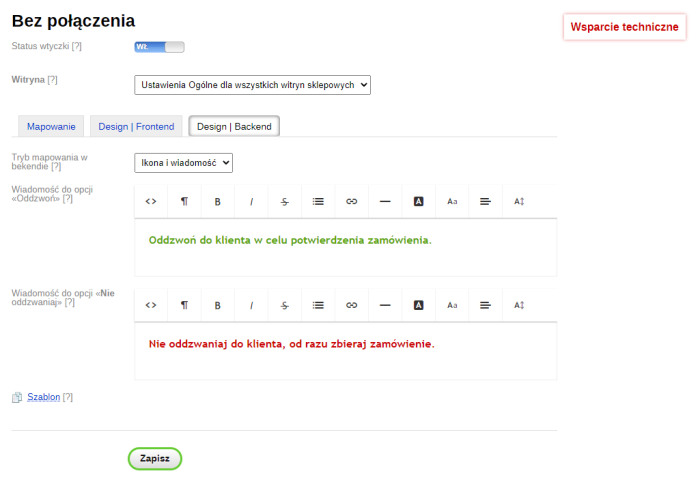Add horizontal line in «Nie oddzwaniaj» editor

click(x=385, y=305)
